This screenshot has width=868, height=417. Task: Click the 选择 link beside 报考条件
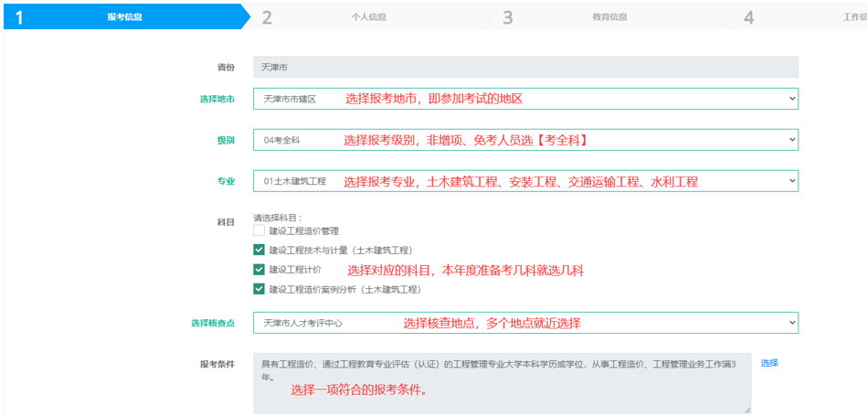[769, 363]
